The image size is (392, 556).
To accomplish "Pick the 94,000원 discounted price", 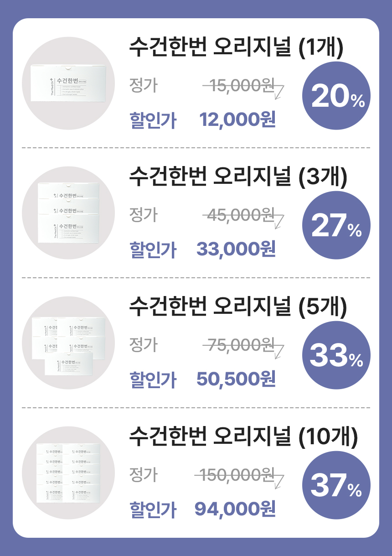I will (235, 509).
